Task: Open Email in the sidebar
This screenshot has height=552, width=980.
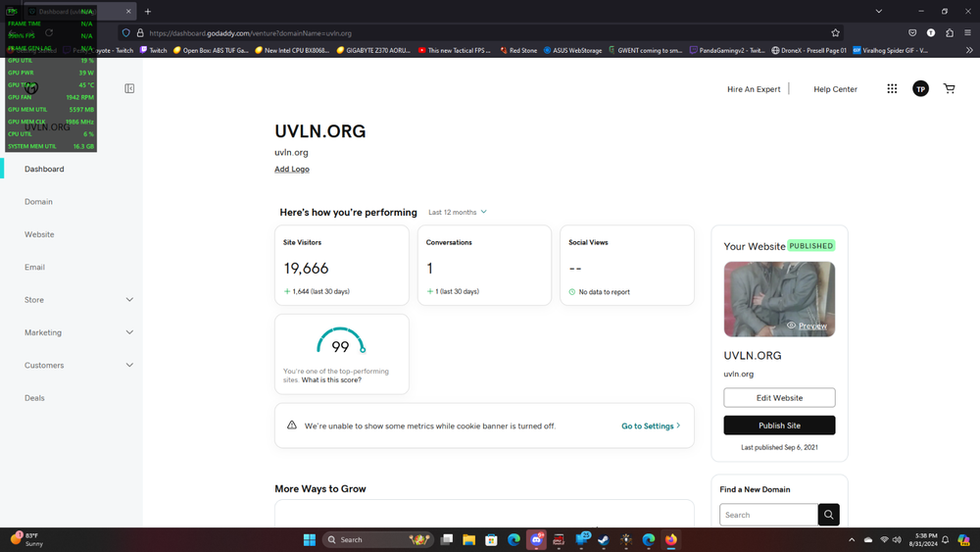Action: pos(34,267)
